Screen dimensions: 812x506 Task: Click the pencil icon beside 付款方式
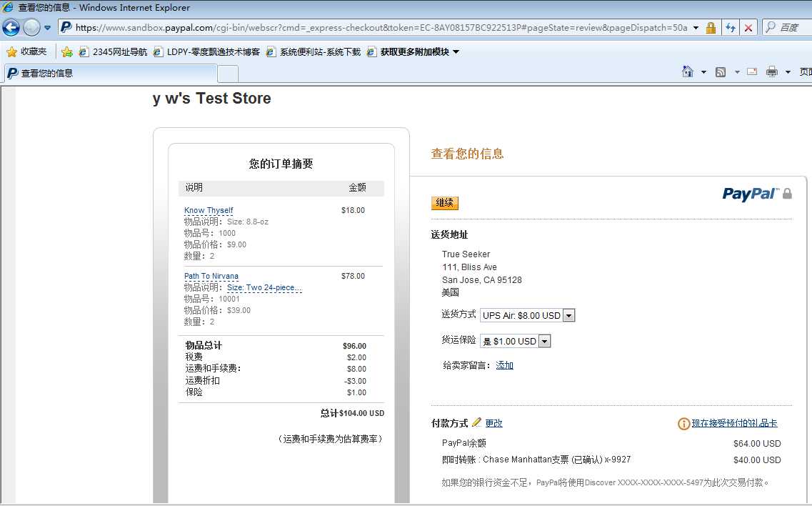coord(478,422)
